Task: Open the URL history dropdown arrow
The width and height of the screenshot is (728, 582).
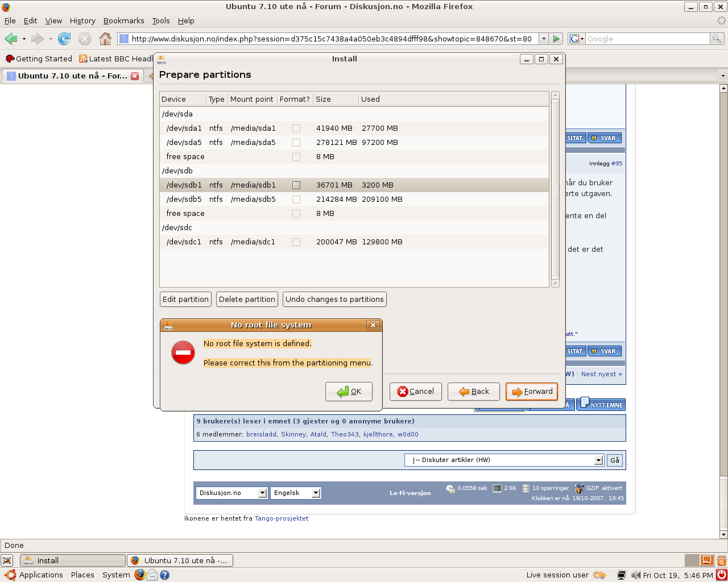Action: [x=544, y=39]
